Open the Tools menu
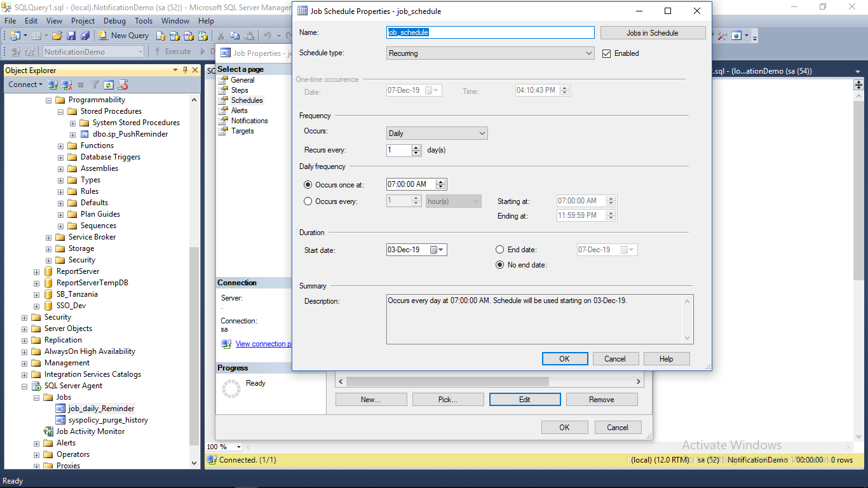The width and height of the screenshot is (868, 488). (144, 21)
